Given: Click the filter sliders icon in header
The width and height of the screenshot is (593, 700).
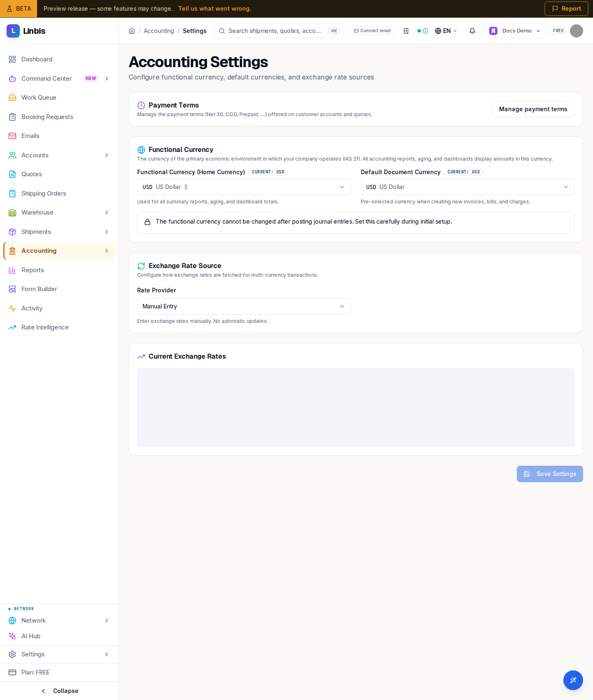Looking at the screenshot, I should [x=406, y=31].
